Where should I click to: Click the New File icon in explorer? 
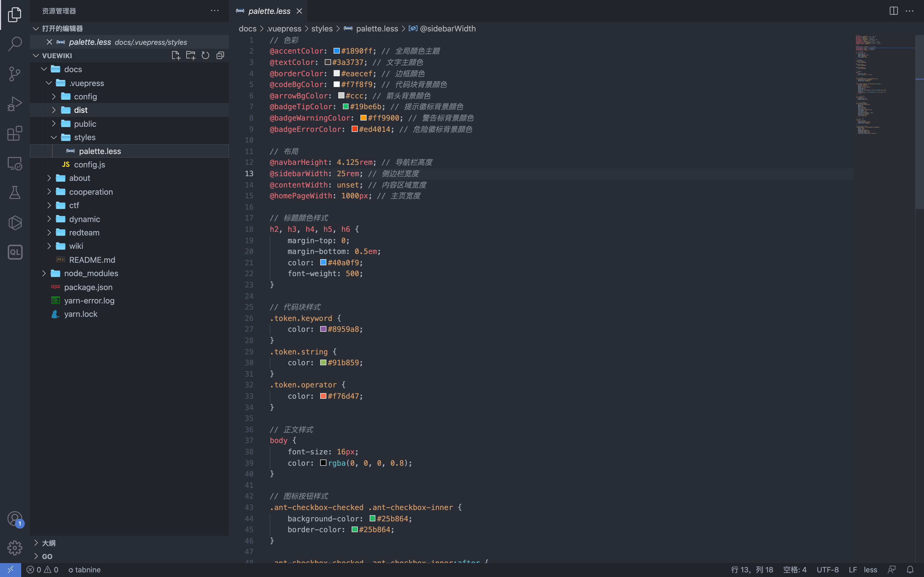pyautogui.click(x=176, y=56)
